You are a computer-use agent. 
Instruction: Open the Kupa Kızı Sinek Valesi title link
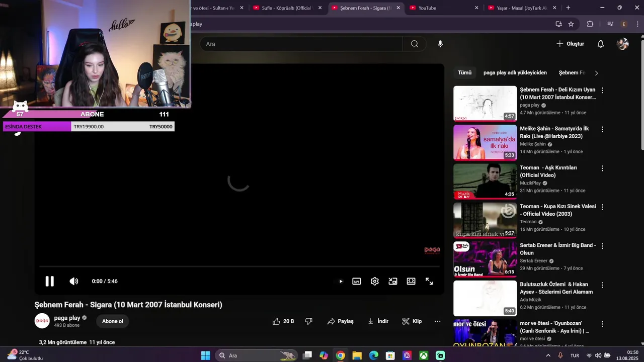557,210
